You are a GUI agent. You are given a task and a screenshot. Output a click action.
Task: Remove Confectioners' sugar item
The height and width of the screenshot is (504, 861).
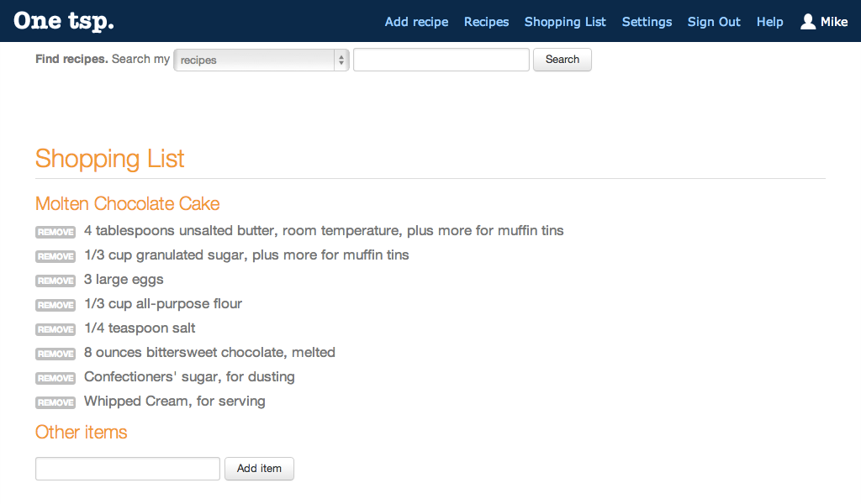click(55, 378)
